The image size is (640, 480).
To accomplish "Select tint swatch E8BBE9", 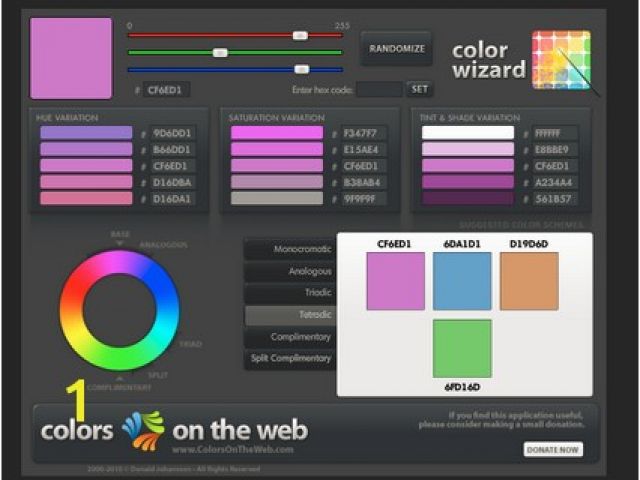I will [x=468, y=149].
